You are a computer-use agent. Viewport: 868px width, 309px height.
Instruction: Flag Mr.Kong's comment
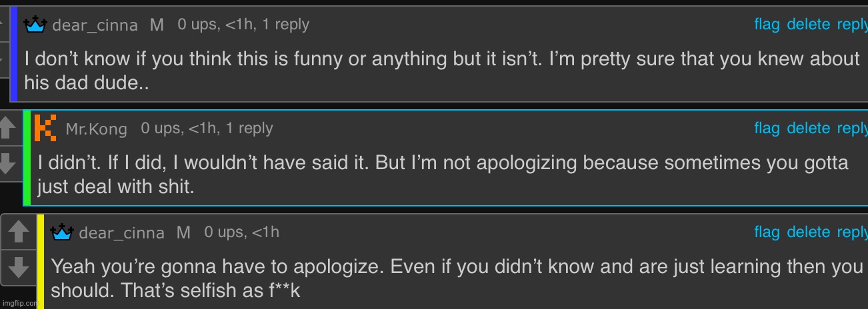click(767, 128)
